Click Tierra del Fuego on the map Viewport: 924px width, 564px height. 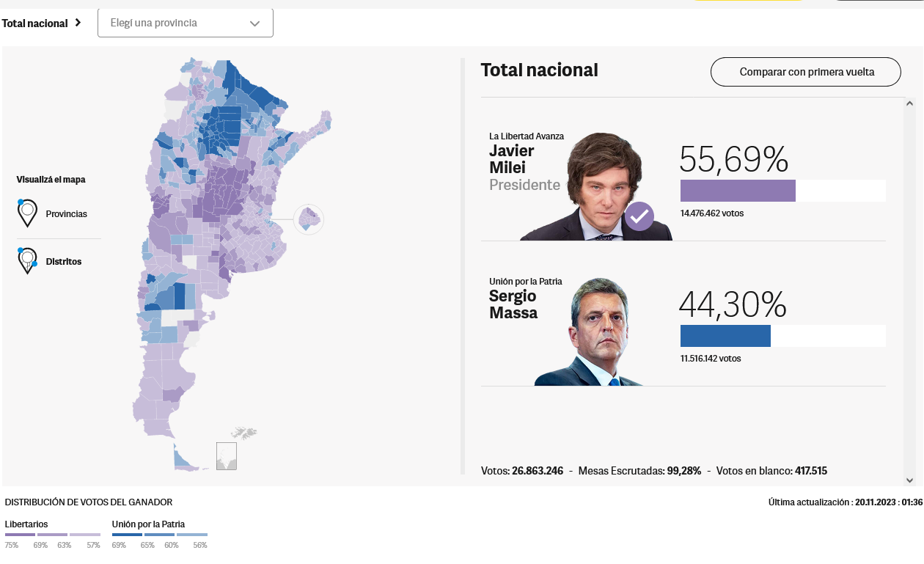182,458
